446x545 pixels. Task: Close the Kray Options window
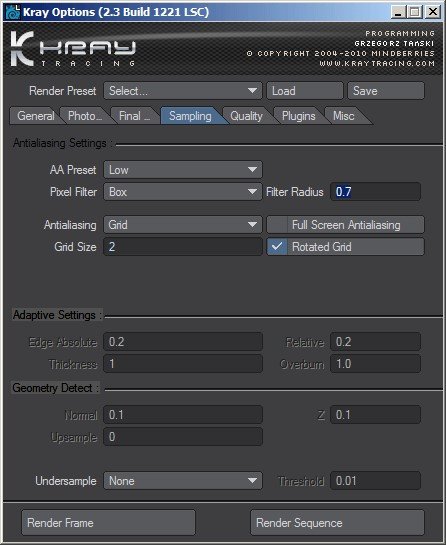[433, 12]
